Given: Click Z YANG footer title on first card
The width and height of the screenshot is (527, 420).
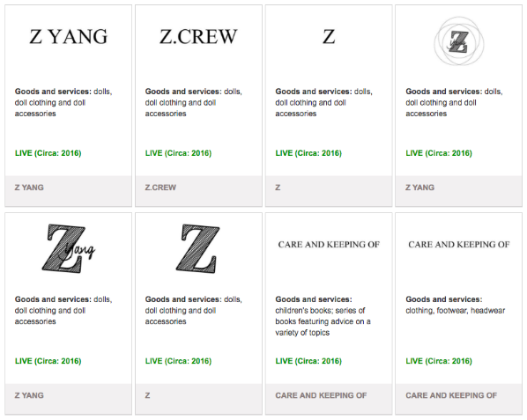Looking at the screenshot, I should pos(29,188).
